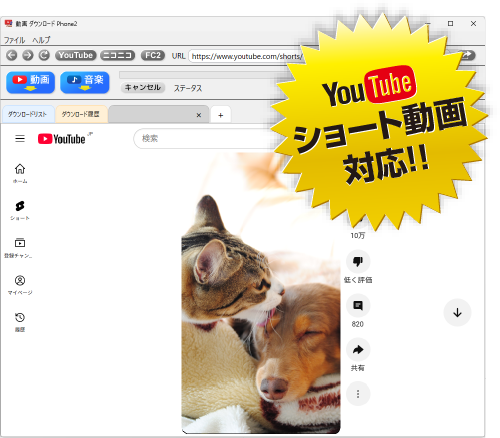The image size is (500, 438).
Task: Click the ステータス label
Action: coord(188,88)
